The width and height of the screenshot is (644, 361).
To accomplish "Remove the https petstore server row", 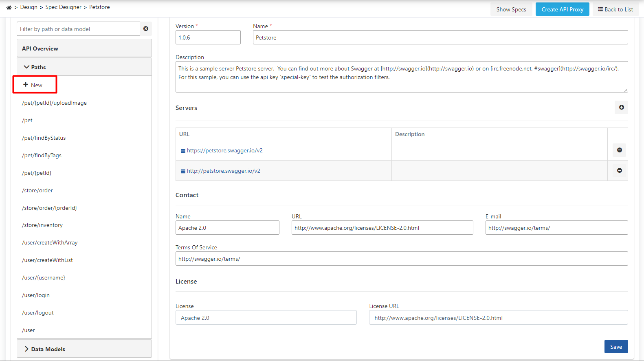I will 619,150.
